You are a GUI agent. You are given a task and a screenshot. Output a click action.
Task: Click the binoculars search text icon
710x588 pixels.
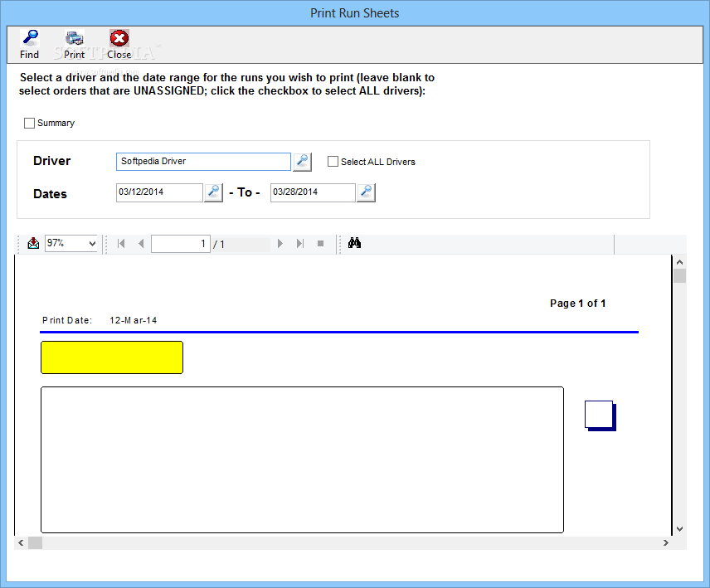tap(354, 243)
